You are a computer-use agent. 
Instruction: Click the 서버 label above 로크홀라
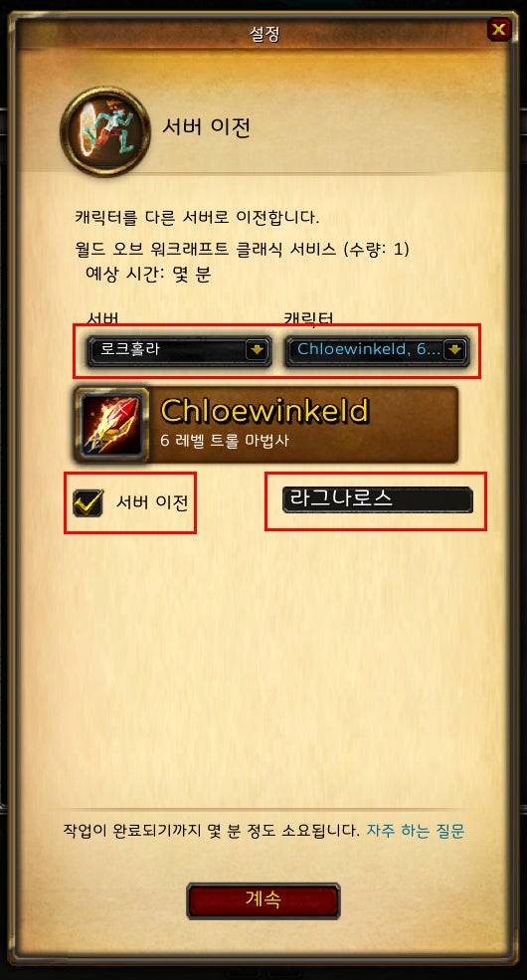coord(103,318)
